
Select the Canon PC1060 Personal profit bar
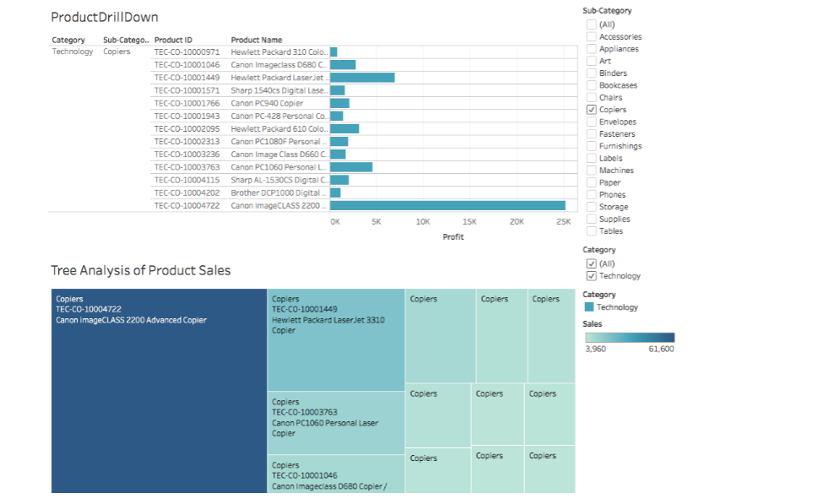coord(351,167)
